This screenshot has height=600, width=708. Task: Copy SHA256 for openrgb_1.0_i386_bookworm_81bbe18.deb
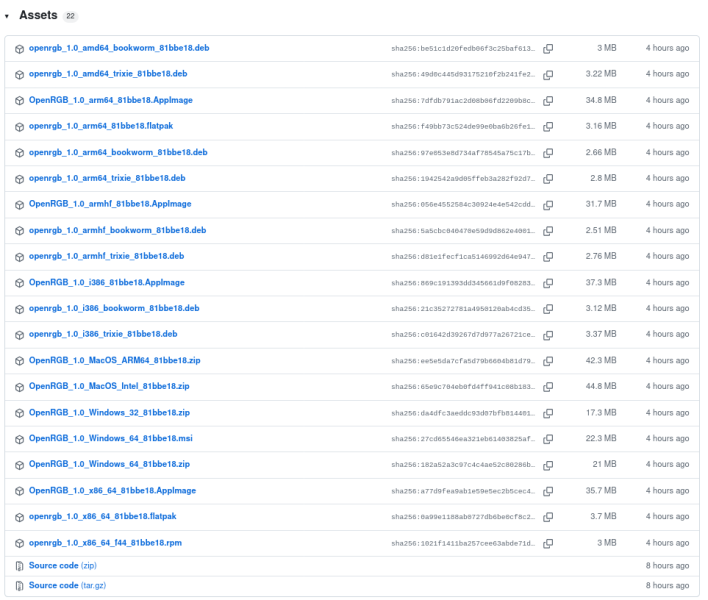548,309
